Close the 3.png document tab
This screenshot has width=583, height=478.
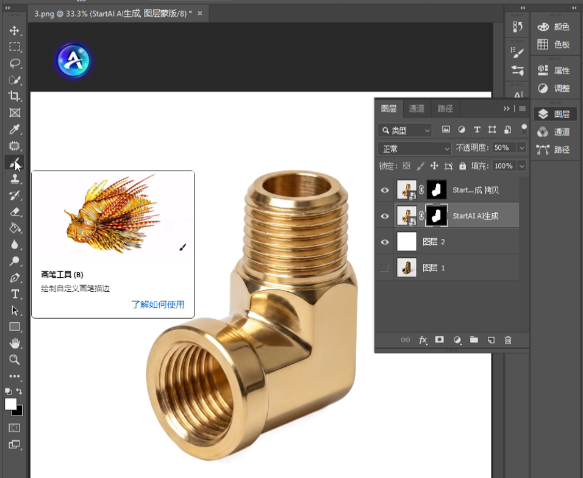tap(200, 13)
